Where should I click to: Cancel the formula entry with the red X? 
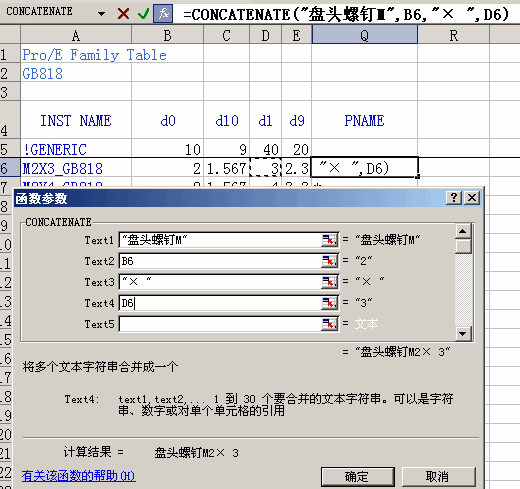tap(123, 14)
